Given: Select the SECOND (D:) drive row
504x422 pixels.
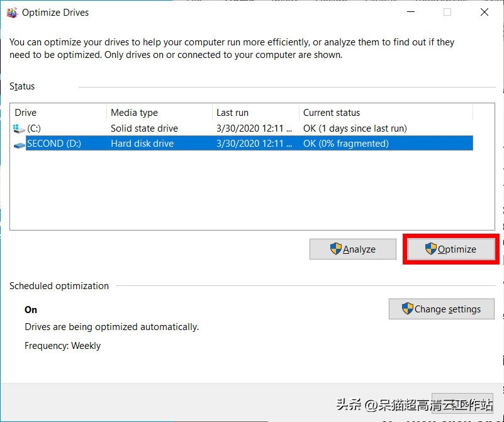Looking at the screenshot, I should [243, 144].
